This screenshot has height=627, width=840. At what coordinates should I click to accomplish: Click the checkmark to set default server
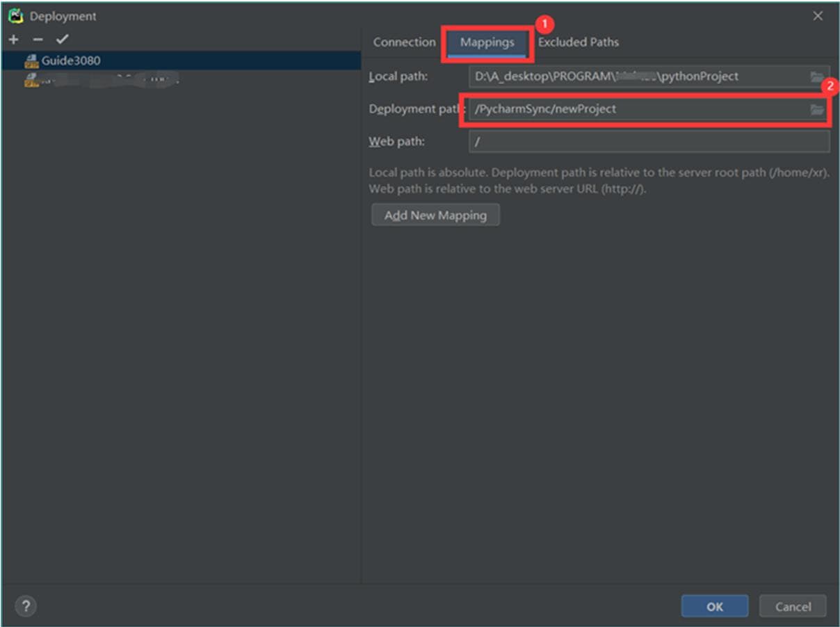pos(63,39)
